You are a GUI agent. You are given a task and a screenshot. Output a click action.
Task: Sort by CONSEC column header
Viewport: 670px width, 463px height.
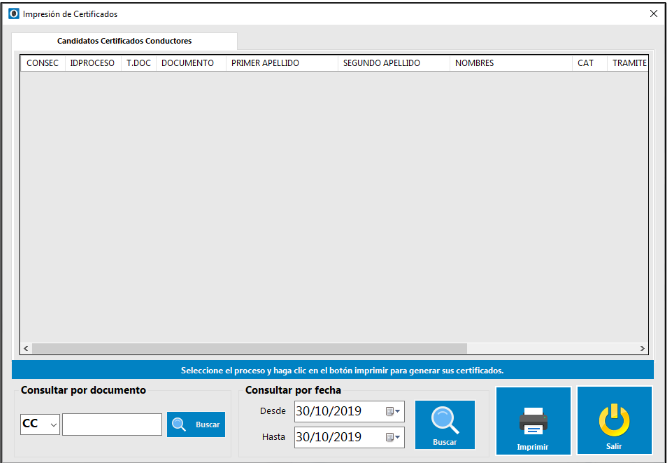(42, 63)
